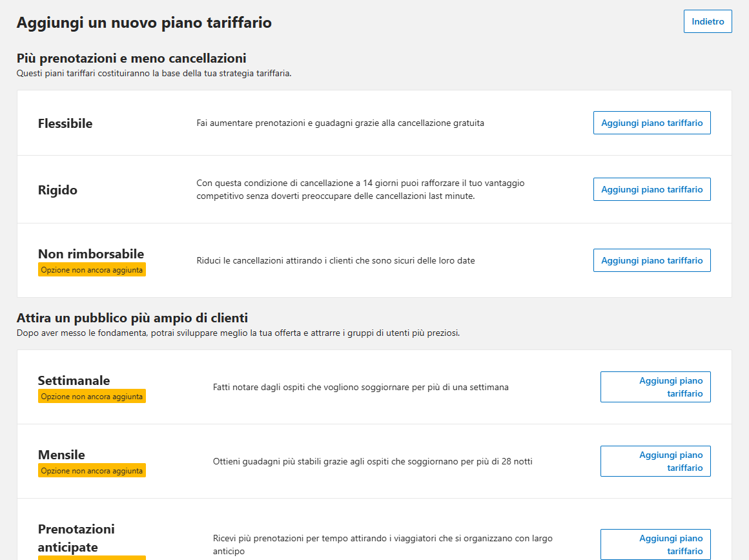This screenshot has height=560, width=749.
Task: Click the heading Più prenotazioni e meno cancellazioni
Action: coord(131,58)
